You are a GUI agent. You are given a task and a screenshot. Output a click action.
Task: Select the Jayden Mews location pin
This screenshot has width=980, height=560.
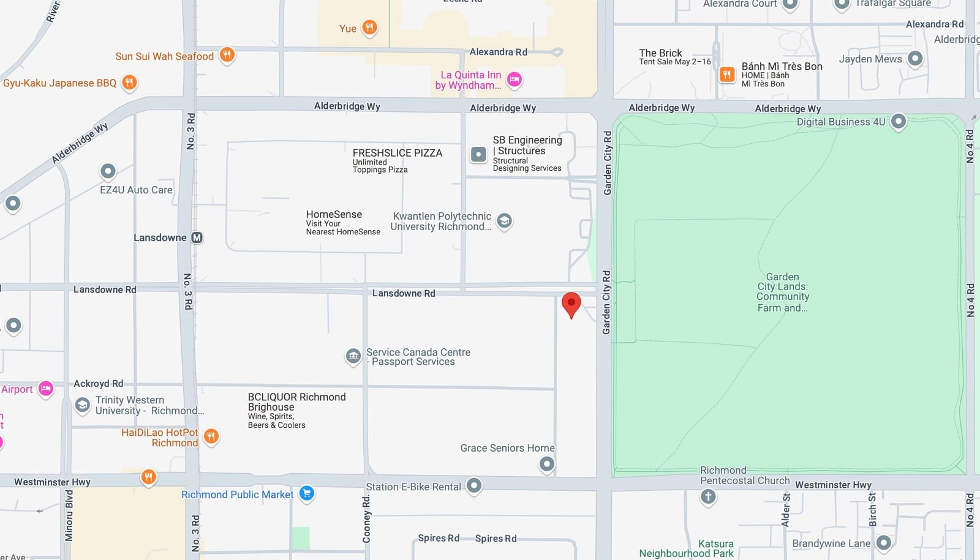(915, 59)
